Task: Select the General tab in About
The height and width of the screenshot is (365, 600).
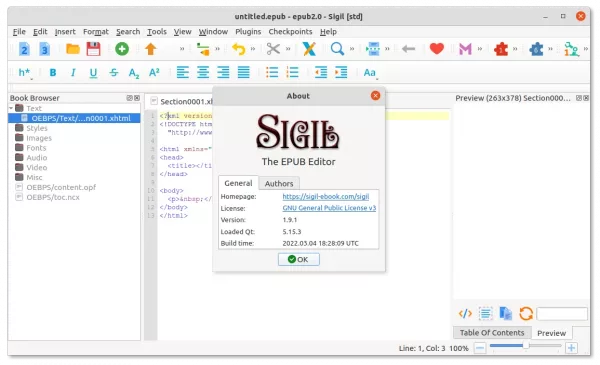Action: point(238,183)
